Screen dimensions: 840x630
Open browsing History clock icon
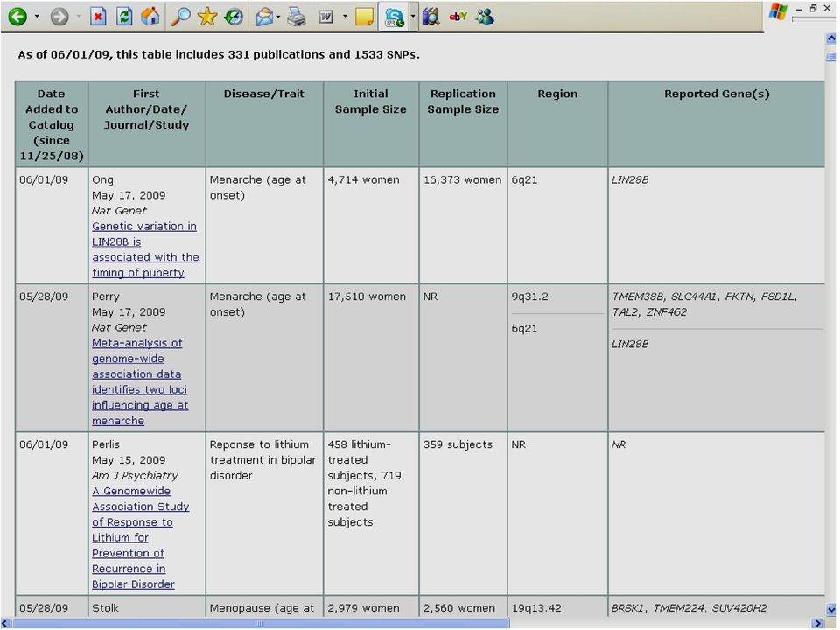tap(234, 17)
